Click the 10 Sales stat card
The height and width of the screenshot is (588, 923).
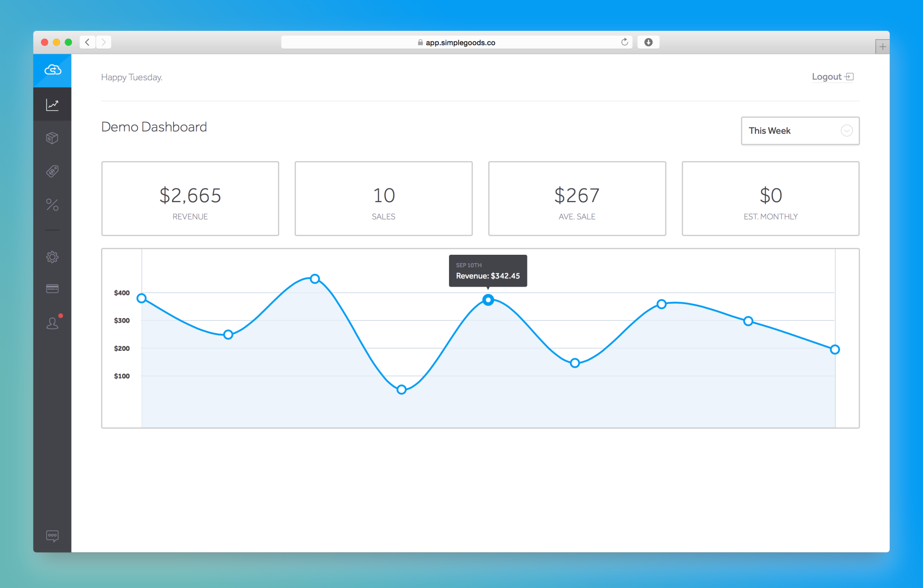[x=384, y=198]
